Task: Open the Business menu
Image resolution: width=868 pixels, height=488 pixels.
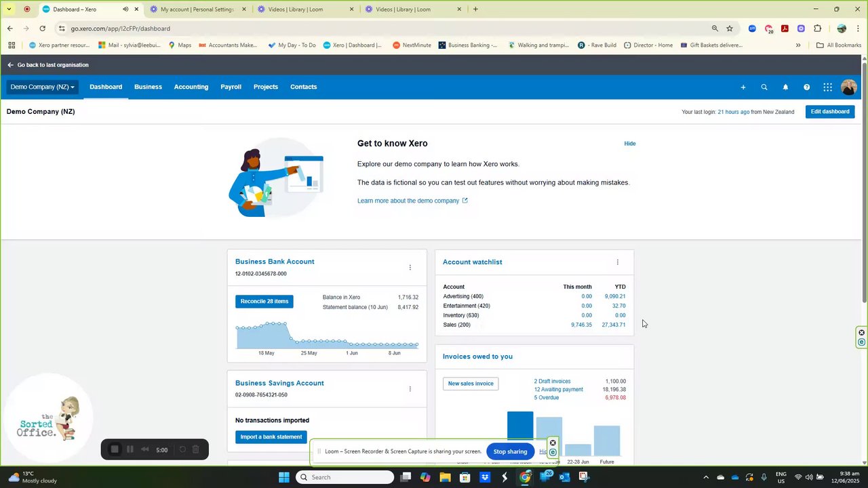Action: click(x=148, y=87)
